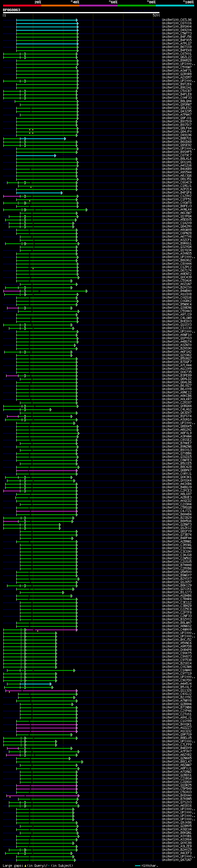Click the green ~80% identity color band
This screenshot has height=868, width=197.
(x=136, y=6)
